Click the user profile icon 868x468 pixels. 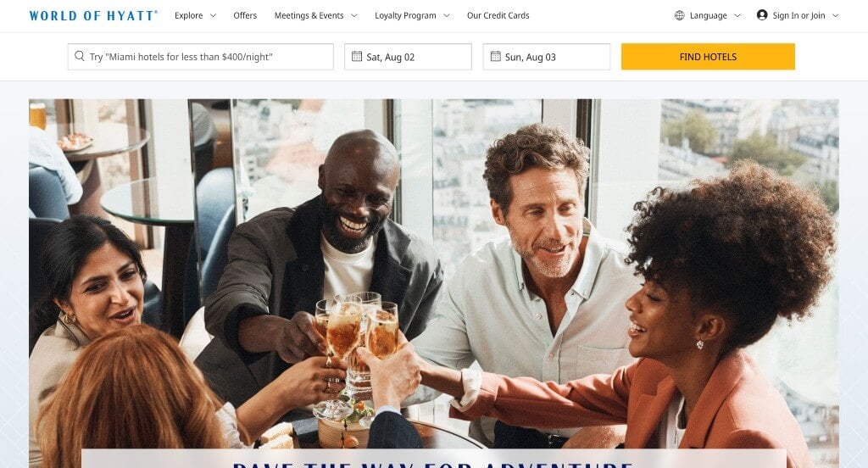762,15
